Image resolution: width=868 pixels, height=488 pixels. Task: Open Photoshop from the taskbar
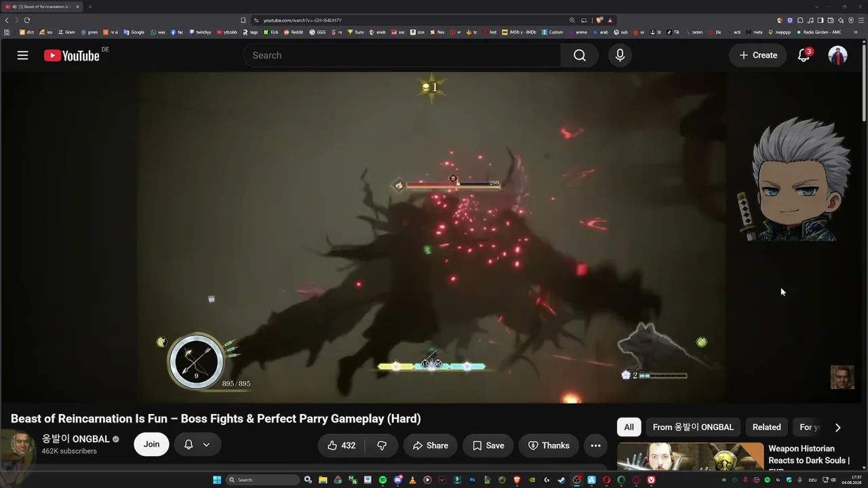(472, 480)
